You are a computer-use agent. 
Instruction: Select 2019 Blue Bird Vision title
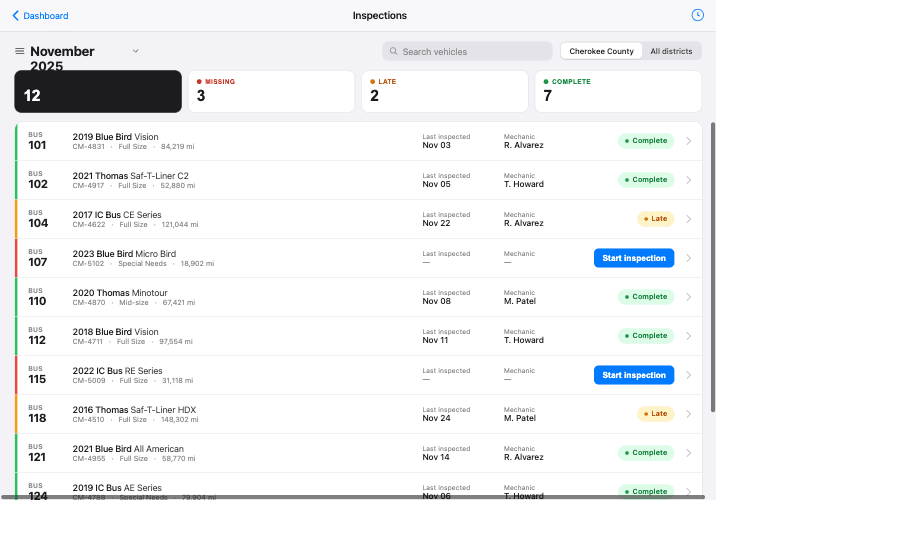click(x=116, y=137)
